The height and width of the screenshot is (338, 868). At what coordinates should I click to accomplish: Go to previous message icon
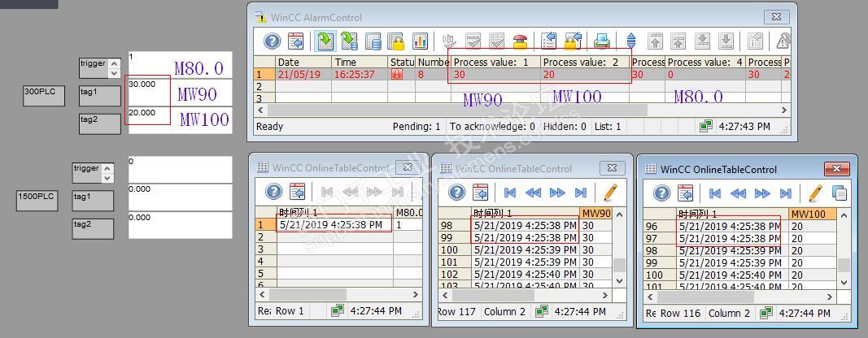[678, 41]
